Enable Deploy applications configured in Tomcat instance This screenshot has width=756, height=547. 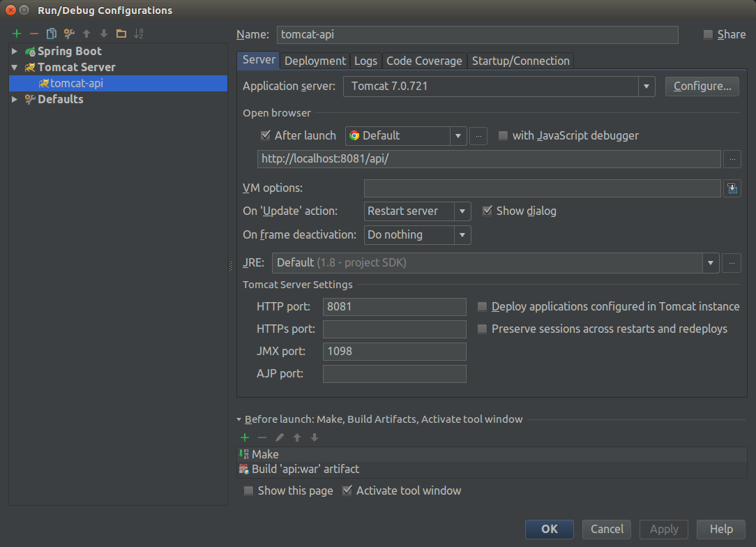click(482, 306)
